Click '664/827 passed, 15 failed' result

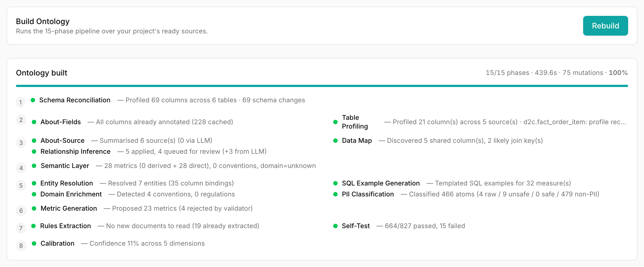tap(425, 226)
